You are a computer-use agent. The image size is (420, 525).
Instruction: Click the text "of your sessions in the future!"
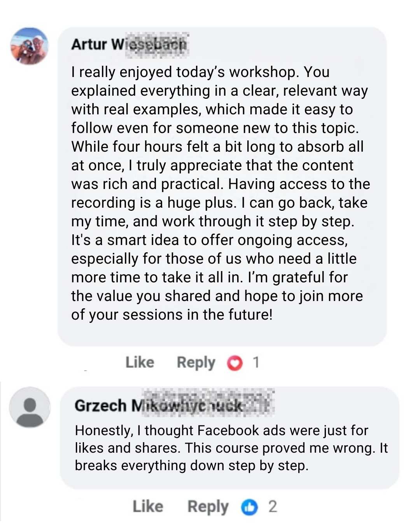click(x=171, y=315)
